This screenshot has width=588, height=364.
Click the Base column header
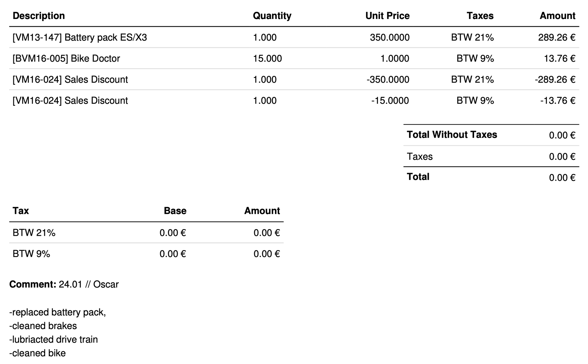175,211
